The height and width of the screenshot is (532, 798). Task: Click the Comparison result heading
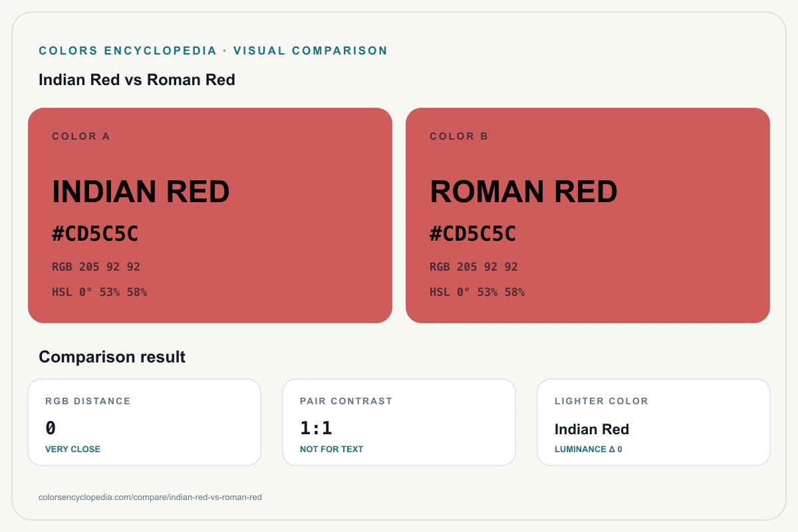(x=112, y=357)
